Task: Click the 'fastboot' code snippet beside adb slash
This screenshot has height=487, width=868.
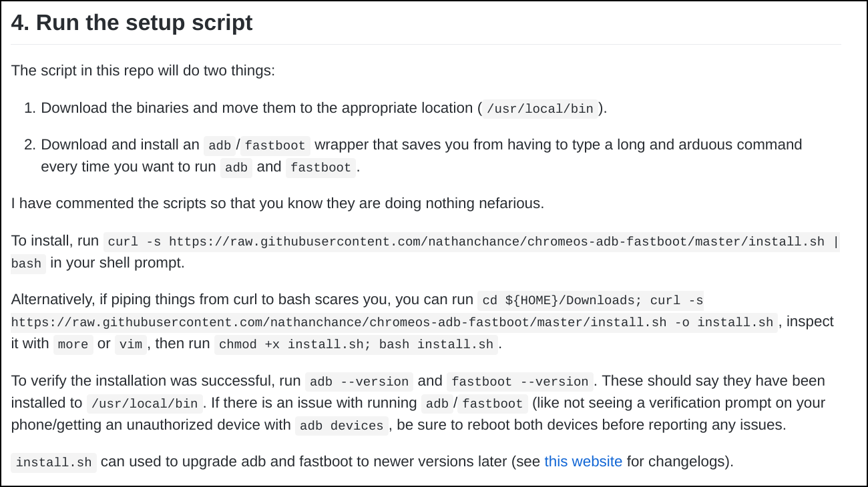Action: pos(275,145)
